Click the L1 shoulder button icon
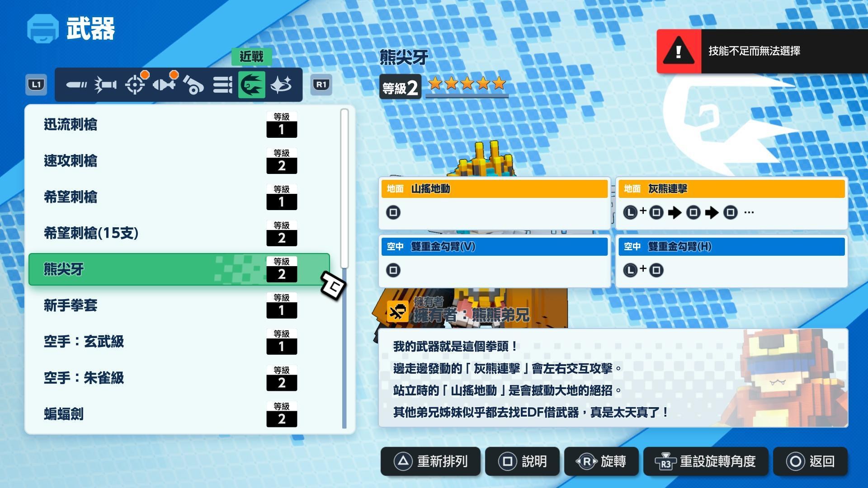868x488 pixels. coord(36,84)
